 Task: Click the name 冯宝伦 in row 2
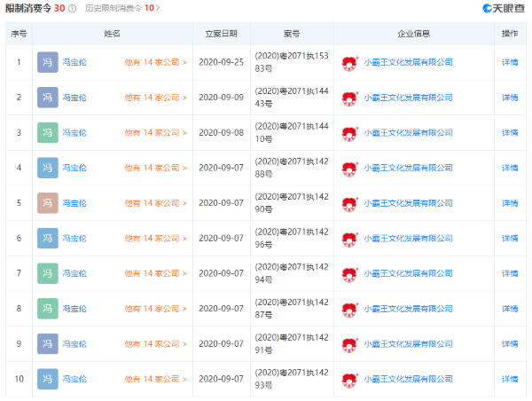pyautogui.click(x=74, y=98)
